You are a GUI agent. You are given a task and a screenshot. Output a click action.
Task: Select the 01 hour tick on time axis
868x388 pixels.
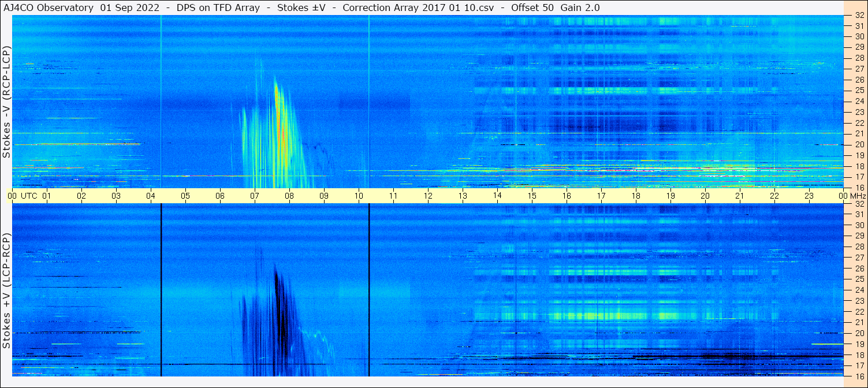(x=47, y=196)
